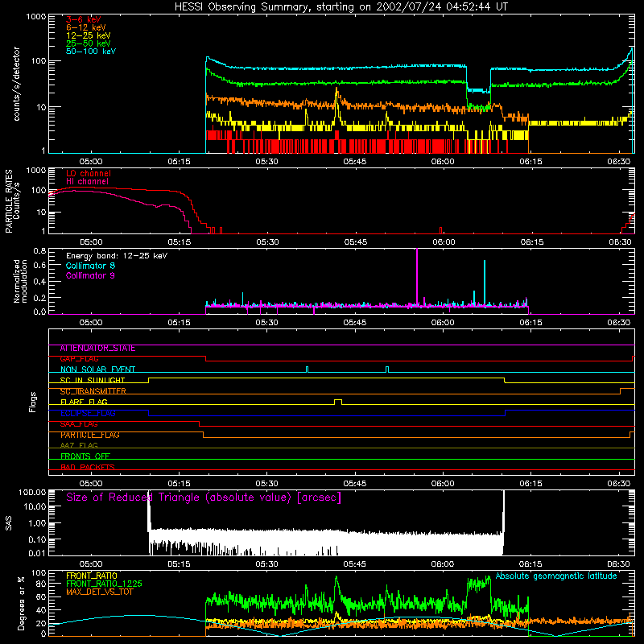The image size is (644, 644).
Task: Click the tallest cyan Collimator 8 spike
Action: coord(485,283)
